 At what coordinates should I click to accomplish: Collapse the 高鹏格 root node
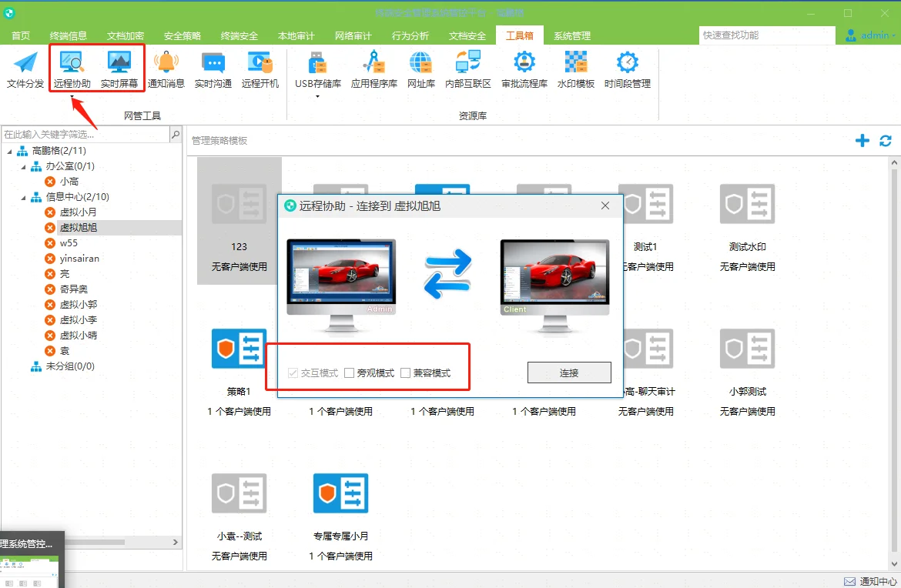pos(11,150)
